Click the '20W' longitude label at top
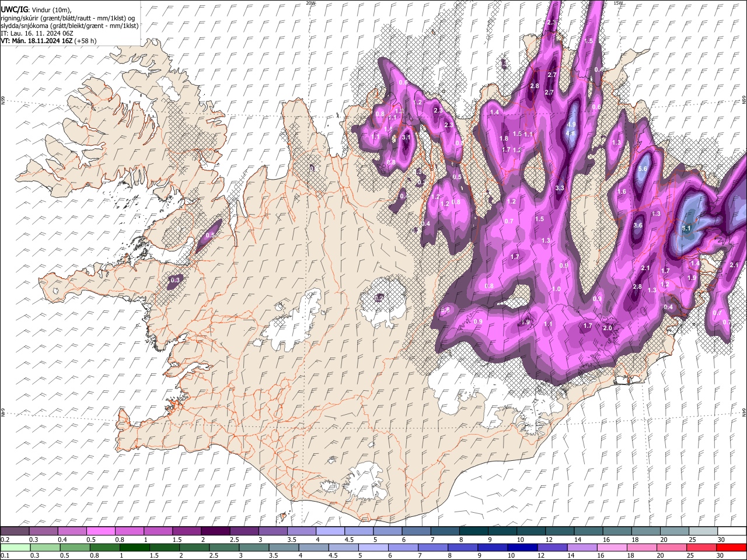Screen dimensions: 747x560 [310, 3]
